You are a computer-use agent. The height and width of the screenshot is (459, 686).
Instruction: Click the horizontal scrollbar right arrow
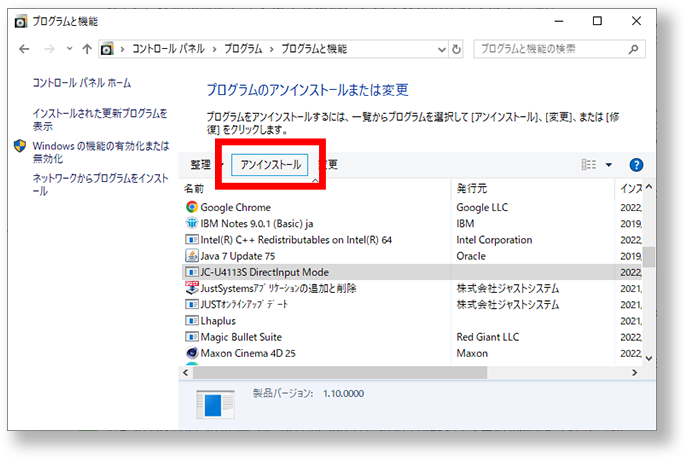(634, 373)
